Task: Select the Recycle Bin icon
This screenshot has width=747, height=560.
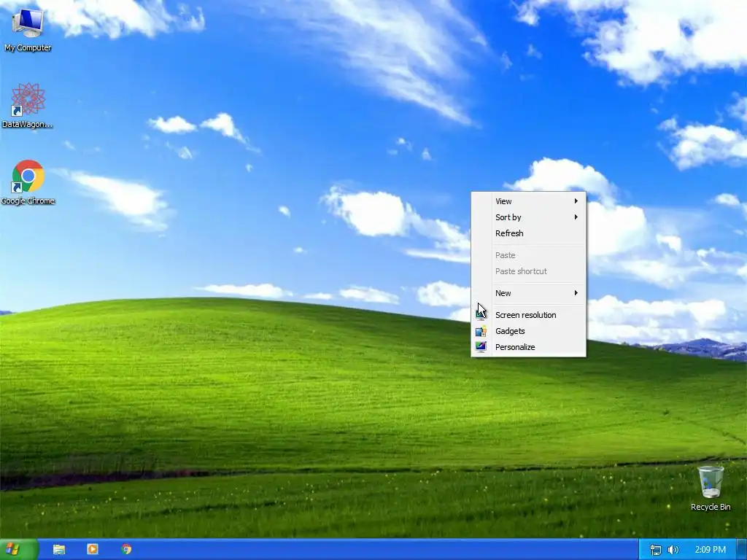Action: [711, 488]
